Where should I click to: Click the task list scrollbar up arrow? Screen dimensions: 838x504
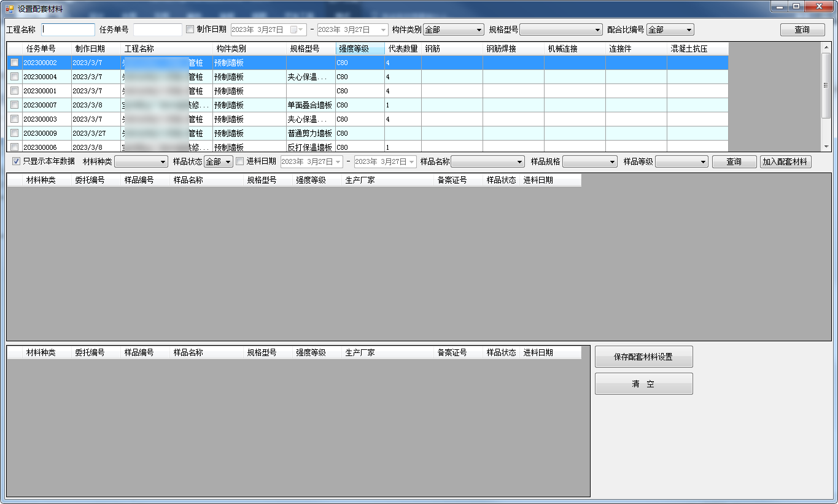pyautogui.click(x=826, y=47)
